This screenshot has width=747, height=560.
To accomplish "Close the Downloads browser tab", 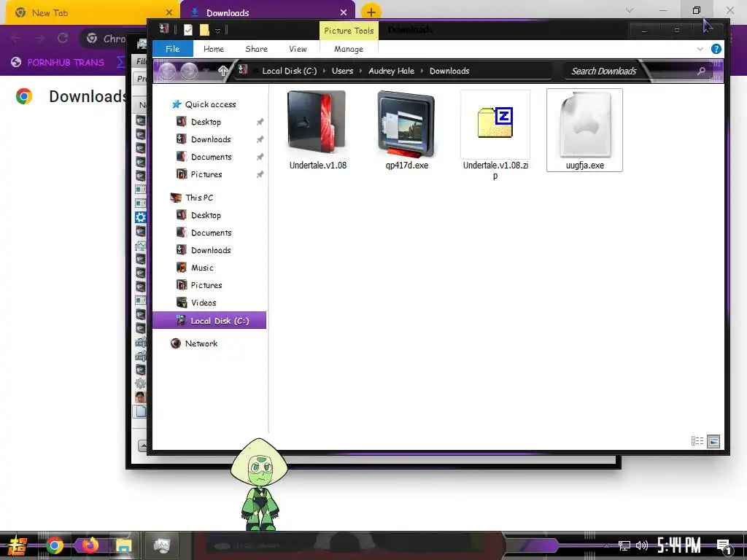I will click(344, 12).
